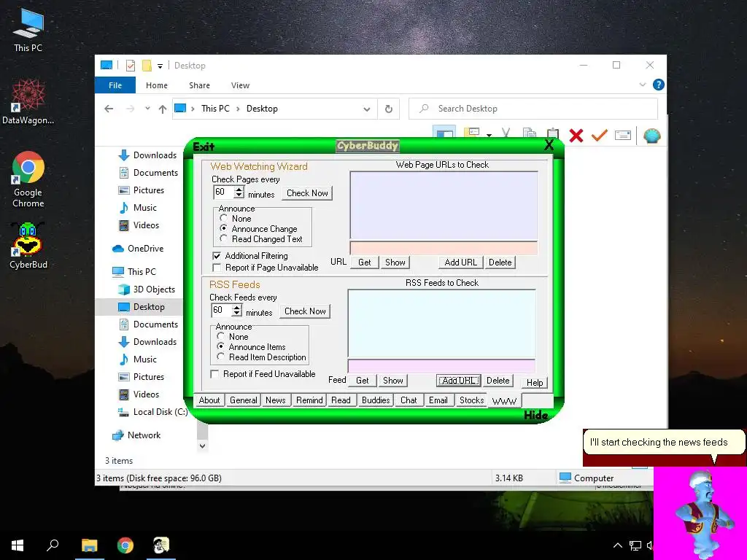The width and height of the screenshot is (747, 560).
Task: Select 3D Objects in navigation pane
Action: [147, 289]
